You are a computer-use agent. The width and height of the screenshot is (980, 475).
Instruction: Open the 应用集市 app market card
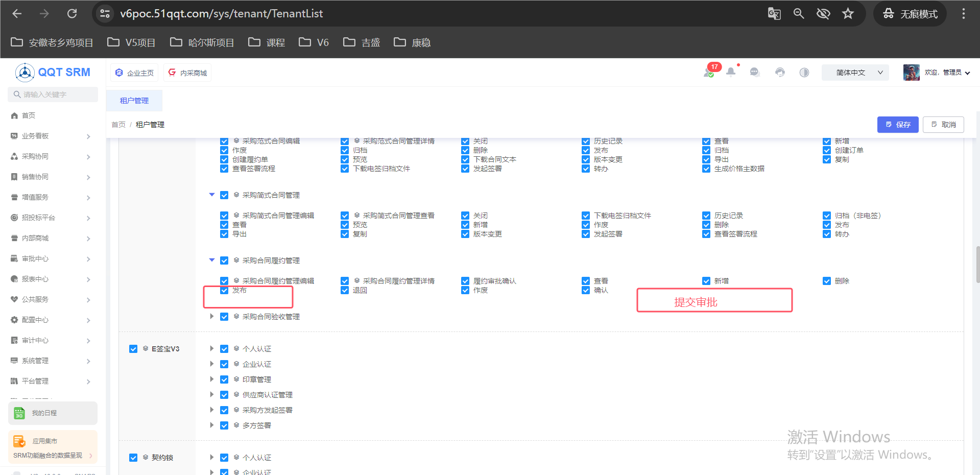tap(53, 447)
